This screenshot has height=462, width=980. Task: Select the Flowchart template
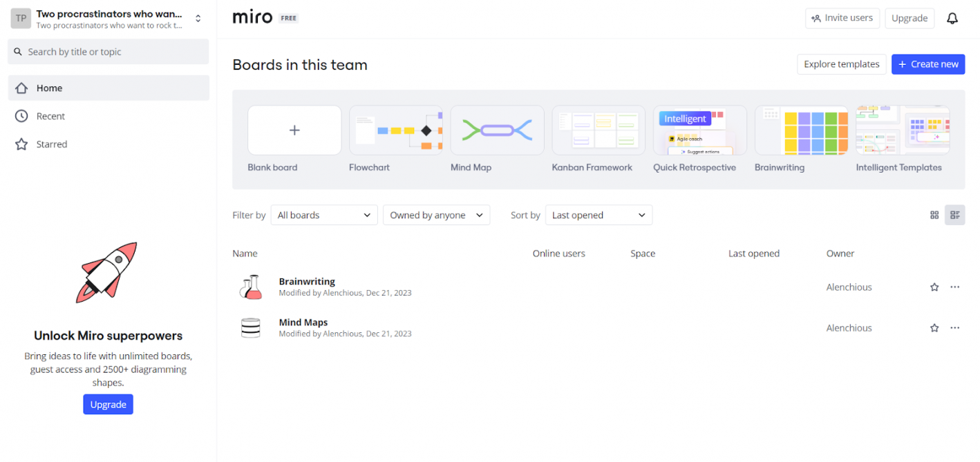(x=396, y=130)
